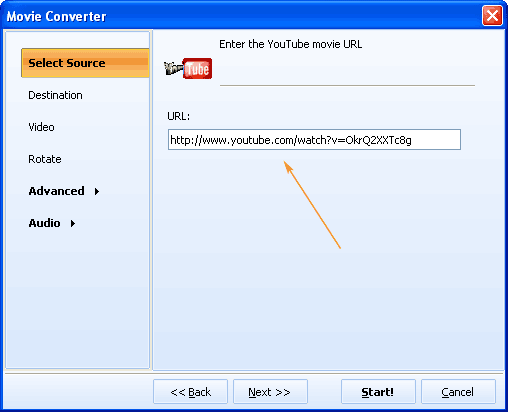Expand the Advanced submenu arrow
The height and width of the screenshot is (412, 508).
click(97, 191)
